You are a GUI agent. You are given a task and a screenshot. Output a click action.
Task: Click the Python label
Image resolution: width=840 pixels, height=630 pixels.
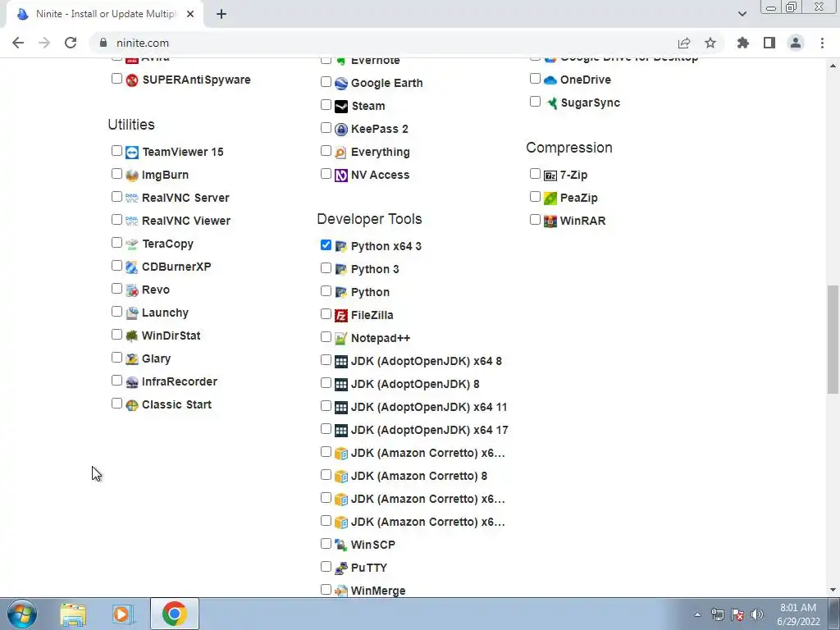click(370, 293)
